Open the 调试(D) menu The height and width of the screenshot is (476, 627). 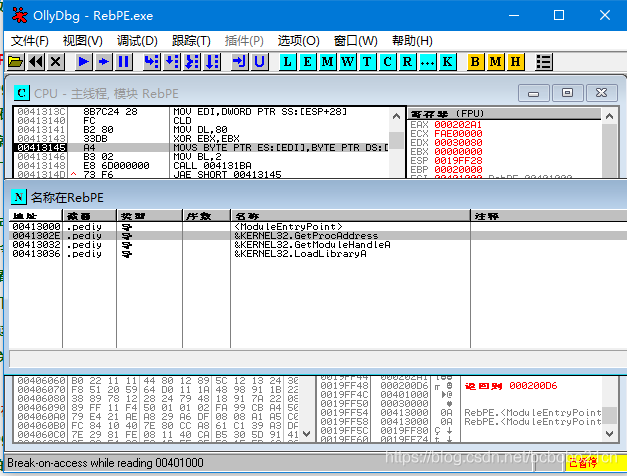[x=137, y=41]
